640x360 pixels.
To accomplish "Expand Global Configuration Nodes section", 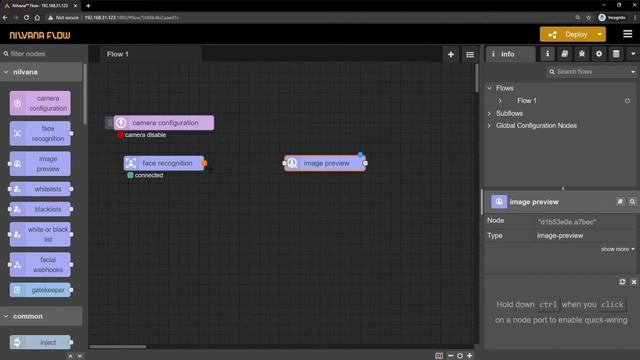I will point(490,126).
